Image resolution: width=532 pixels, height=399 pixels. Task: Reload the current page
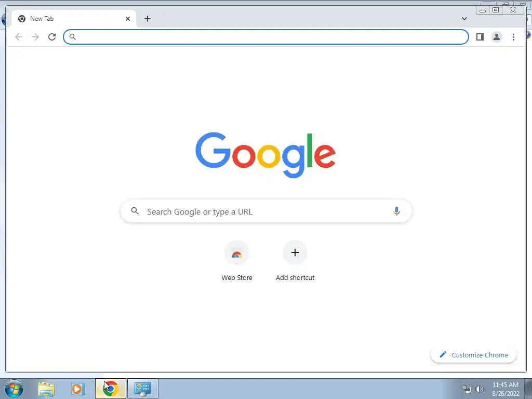point(52,37)
